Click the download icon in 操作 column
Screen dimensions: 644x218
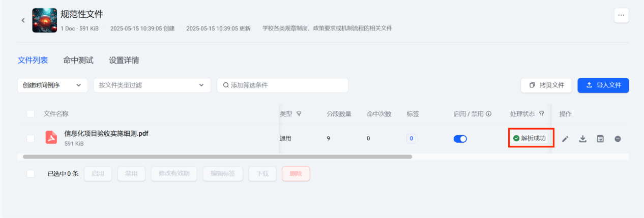(x=583, y=139)
